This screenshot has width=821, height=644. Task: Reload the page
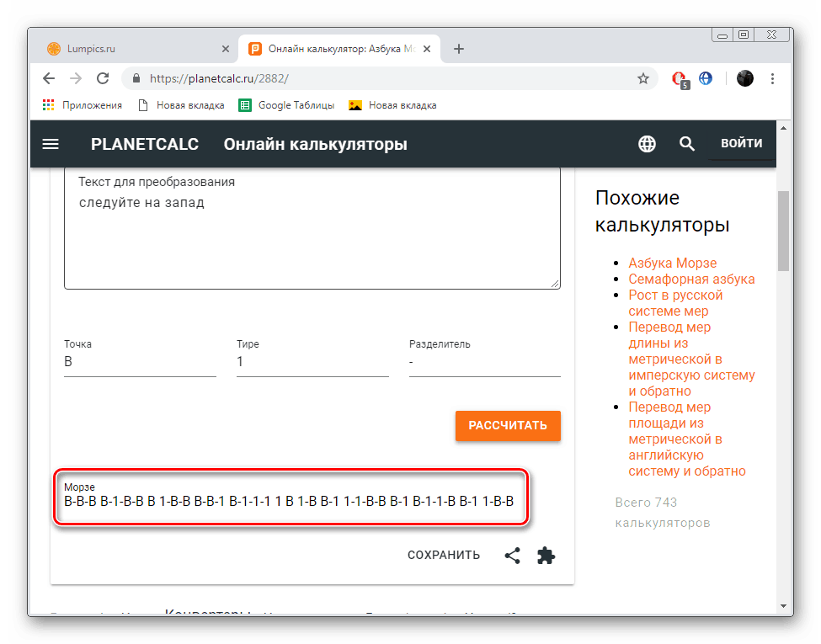click(103, 78)
